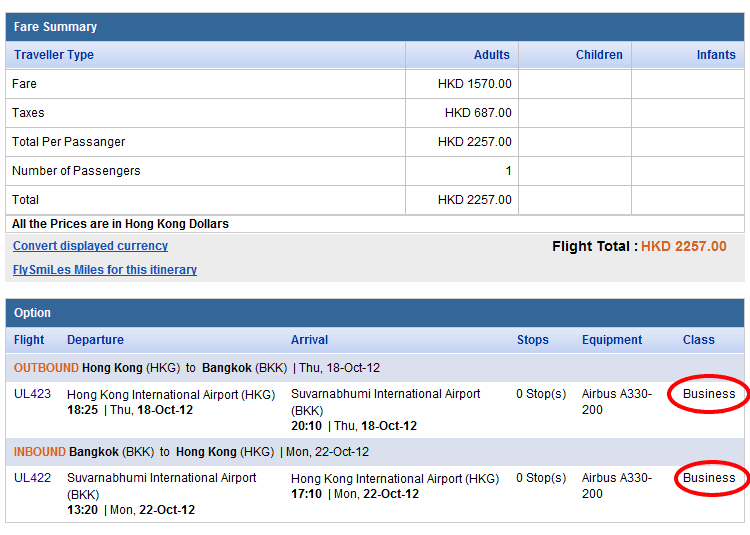The image size is (750, 535).
Task: Click the circled Business class for UL422
Action: point(709,478)
